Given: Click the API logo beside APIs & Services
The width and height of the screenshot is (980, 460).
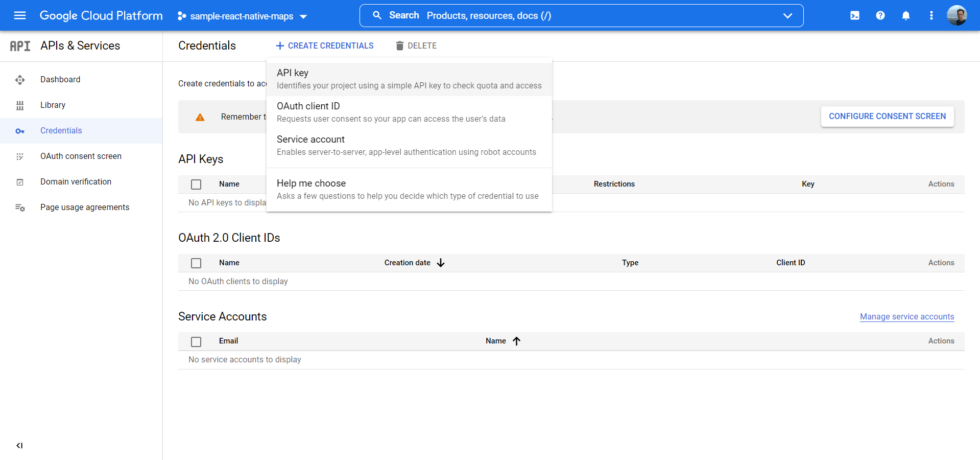Looking at the screenshot, I should [x=20, y=46].
